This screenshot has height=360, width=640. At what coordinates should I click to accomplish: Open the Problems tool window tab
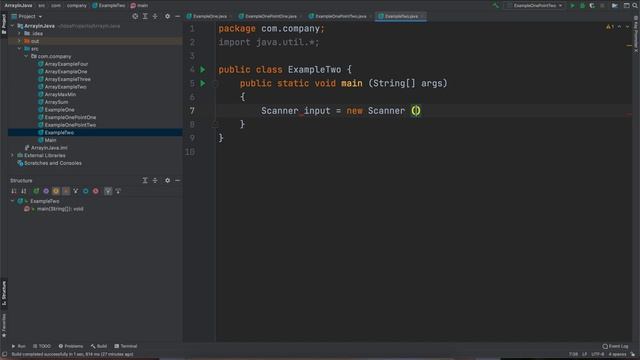[x=71, y=346]
